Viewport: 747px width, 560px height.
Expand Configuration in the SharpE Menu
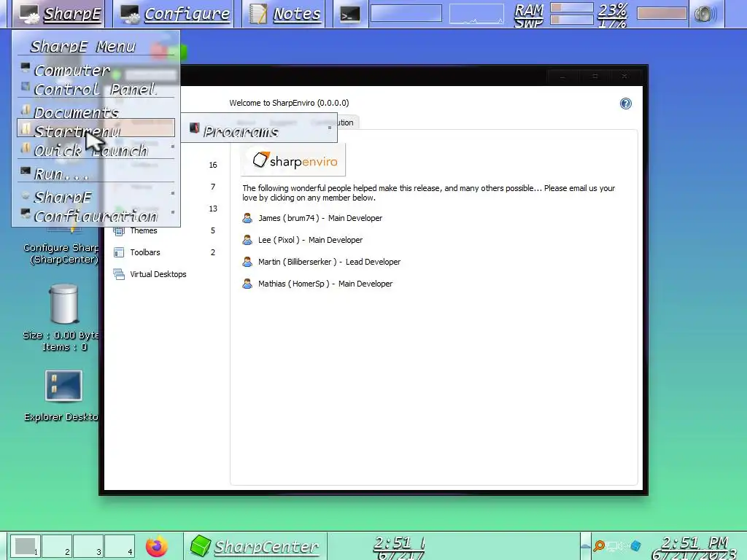pos(96,215)
